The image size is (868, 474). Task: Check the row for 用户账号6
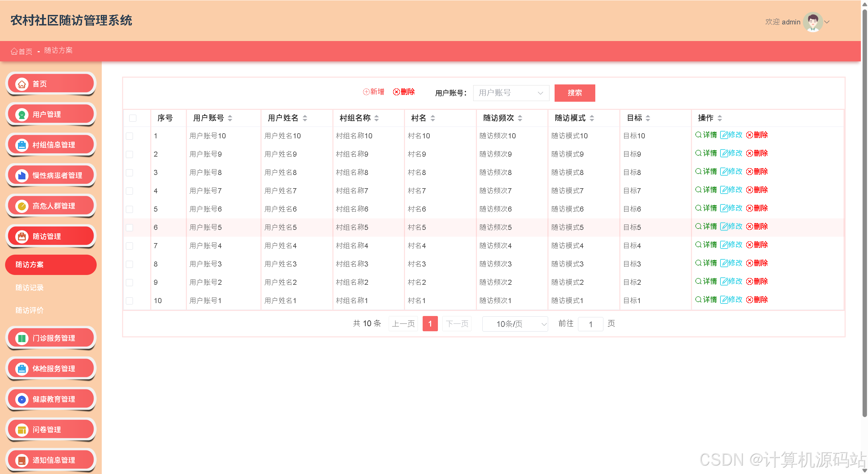point(129,209)
